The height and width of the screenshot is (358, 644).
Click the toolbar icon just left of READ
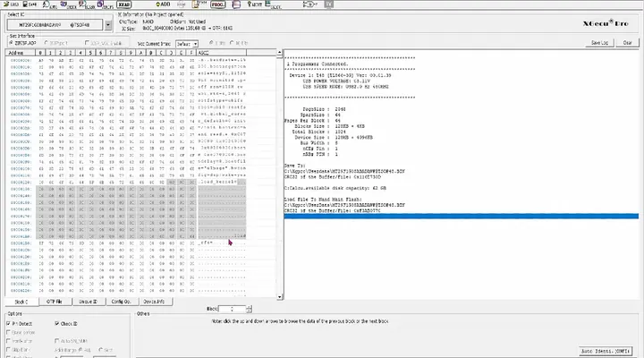[x=106, y=5]
